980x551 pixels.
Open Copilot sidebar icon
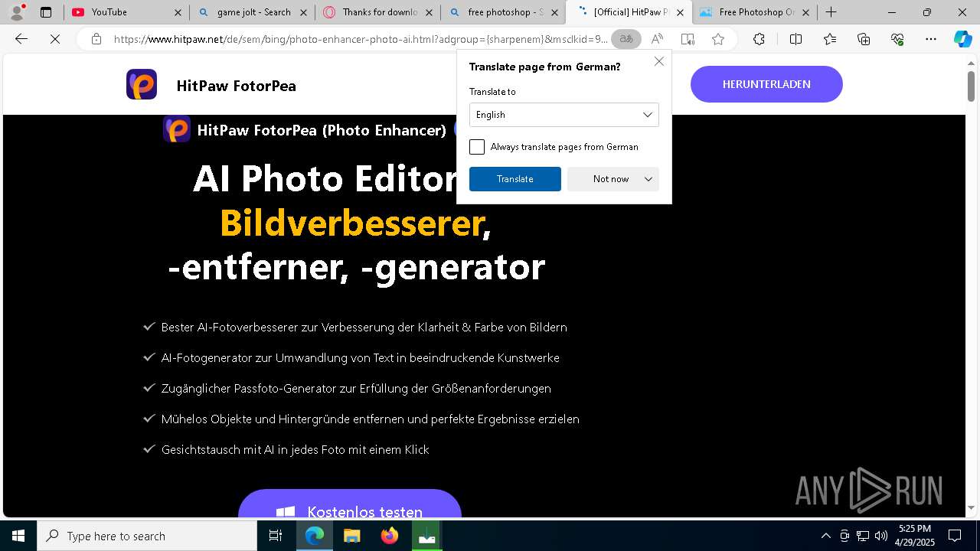(962, 39)
